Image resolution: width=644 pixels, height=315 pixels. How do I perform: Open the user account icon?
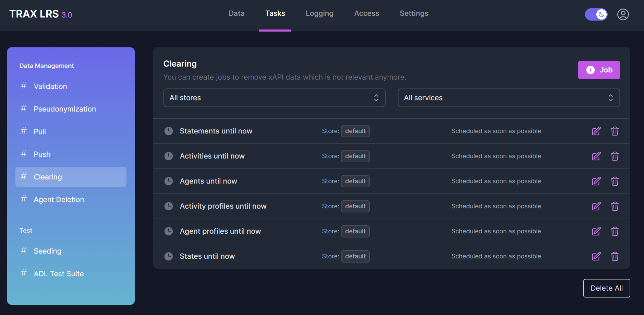pos(623,14)
